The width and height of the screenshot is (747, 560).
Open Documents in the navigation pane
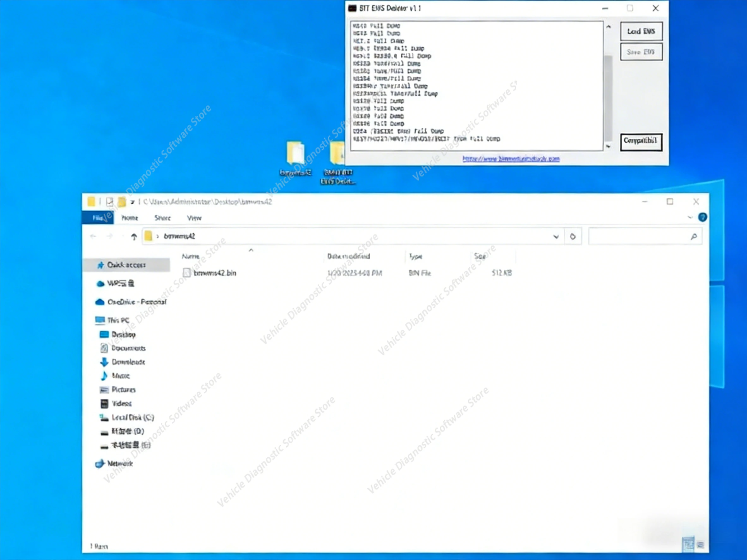click(123, 348)
